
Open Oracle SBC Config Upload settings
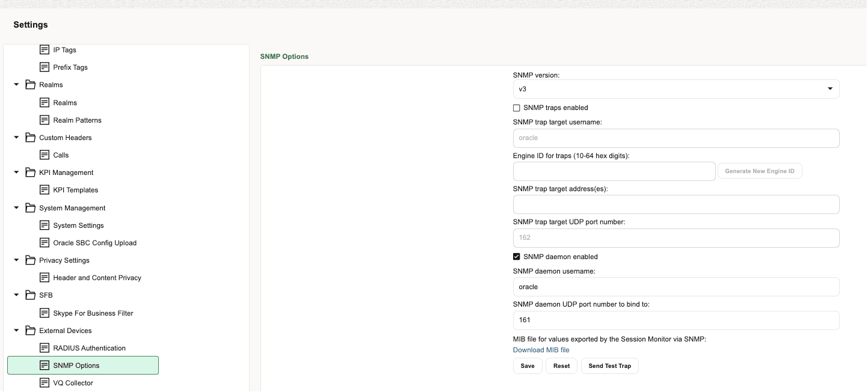(94, 242)
